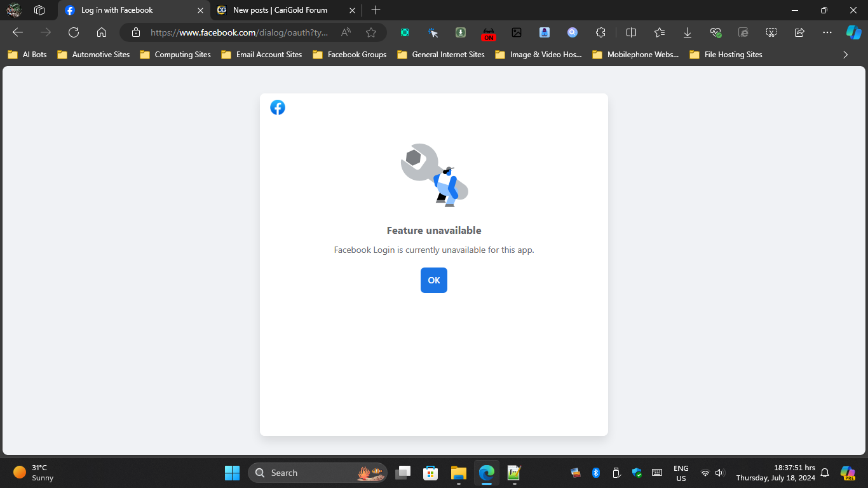Click the red ON glasses extension icon
The image size is (868, 488).
pyautogui.click(x=489, y=33)
